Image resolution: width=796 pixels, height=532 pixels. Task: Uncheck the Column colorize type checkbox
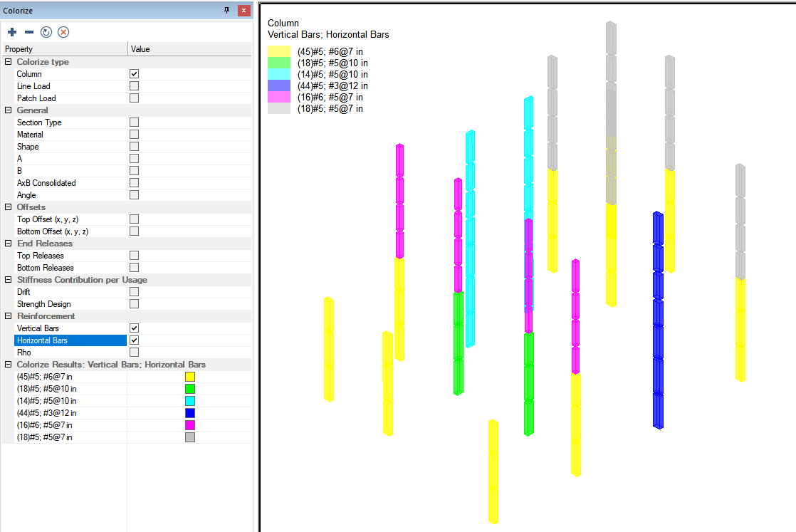tap(134, 74)
